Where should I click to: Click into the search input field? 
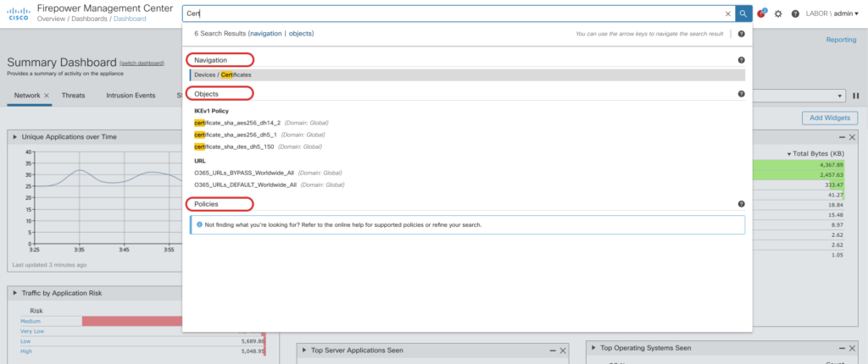pyautogui.click(x=454, y=14)
